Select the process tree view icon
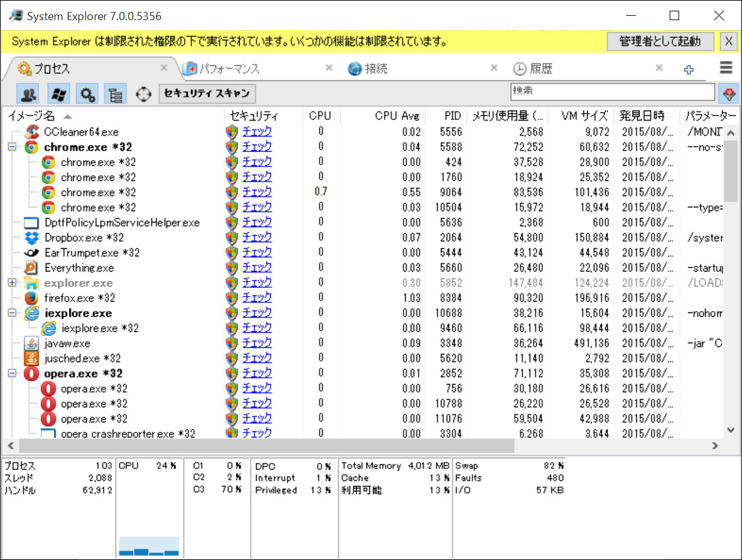This screenshot has height=560, width=742. (115, 93)
